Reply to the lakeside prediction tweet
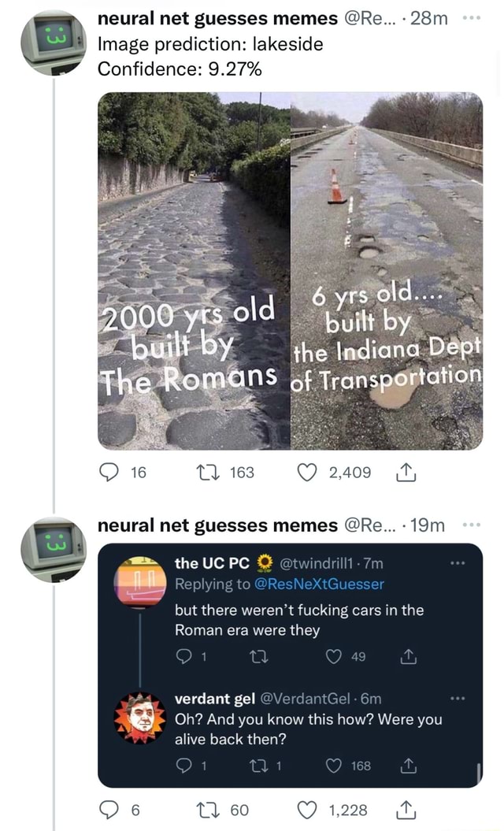The width and height of the screenshot is (504, 831). coord(109,472)
